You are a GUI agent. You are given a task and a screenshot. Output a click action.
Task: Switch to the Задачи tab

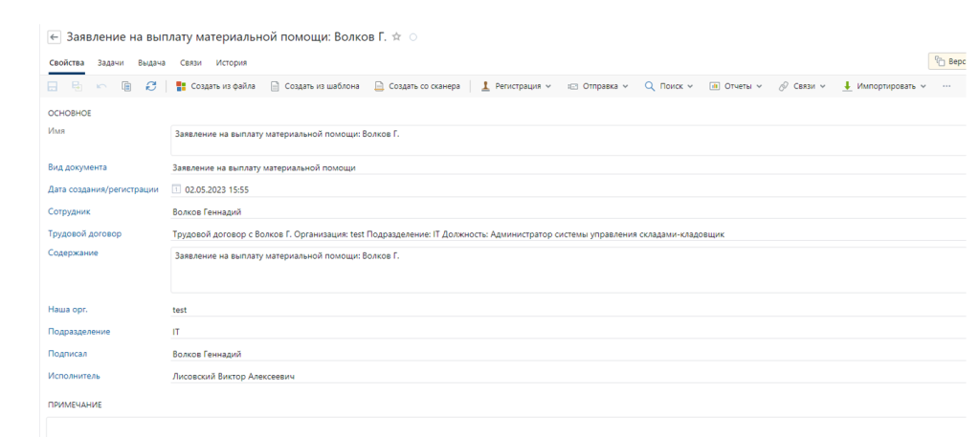(111, 62)
